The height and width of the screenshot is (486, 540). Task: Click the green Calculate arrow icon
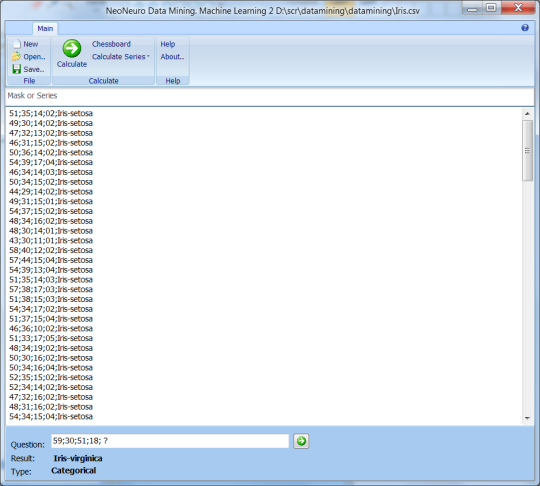(x=72, y=48)
